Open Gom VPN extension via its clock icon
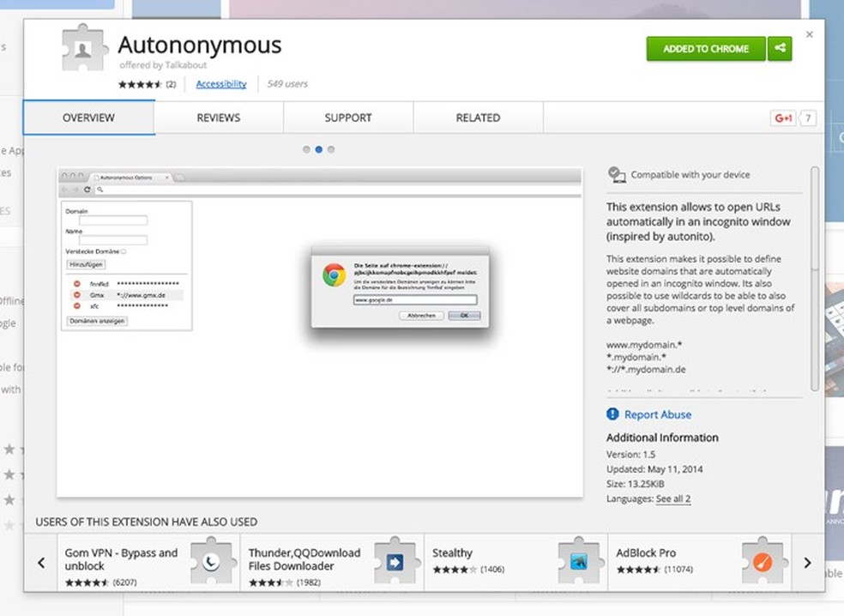Viewport: 844px width, 616px height. pyautogui.click(x=212, y=563)
